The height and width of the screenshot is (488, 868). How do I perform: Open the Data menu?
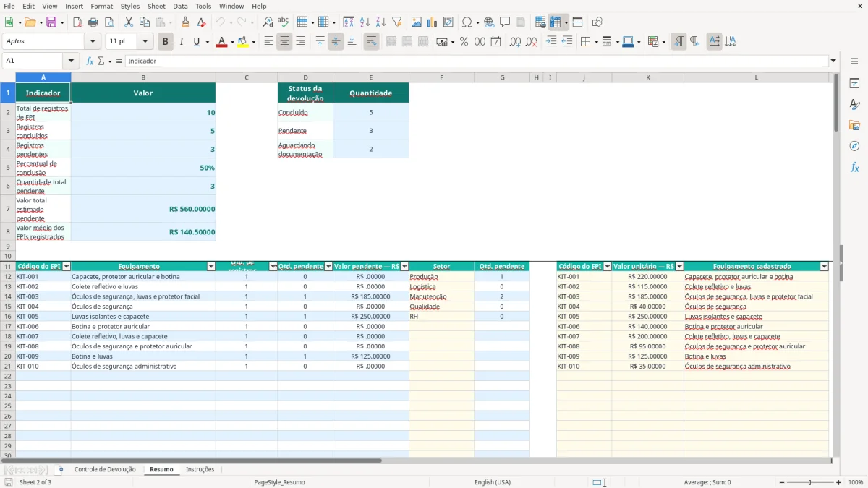pyautogui.click(x=180, y=6)
